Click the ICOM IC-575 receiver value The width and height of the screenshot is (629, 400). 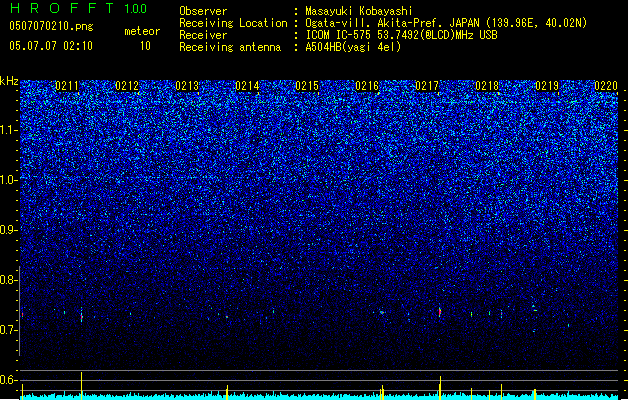tap(401, 35)
